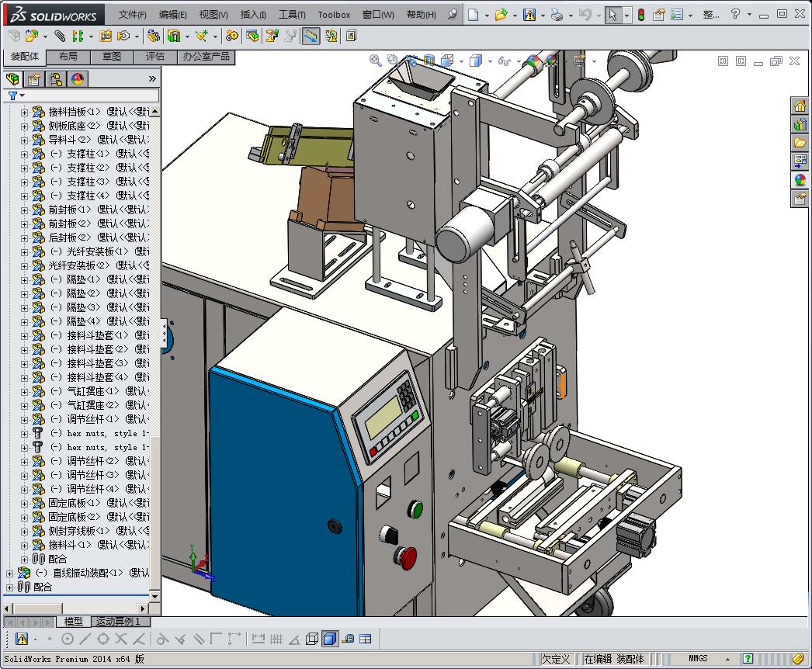Click the Display Style cube icon
This screenshot has height=669, width=812.
pos(475,61)
